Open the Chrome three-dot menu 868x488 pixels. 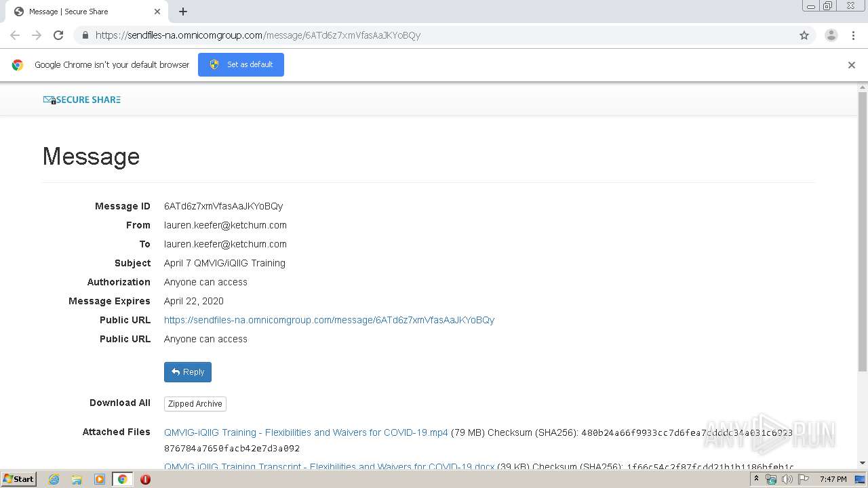854,35
